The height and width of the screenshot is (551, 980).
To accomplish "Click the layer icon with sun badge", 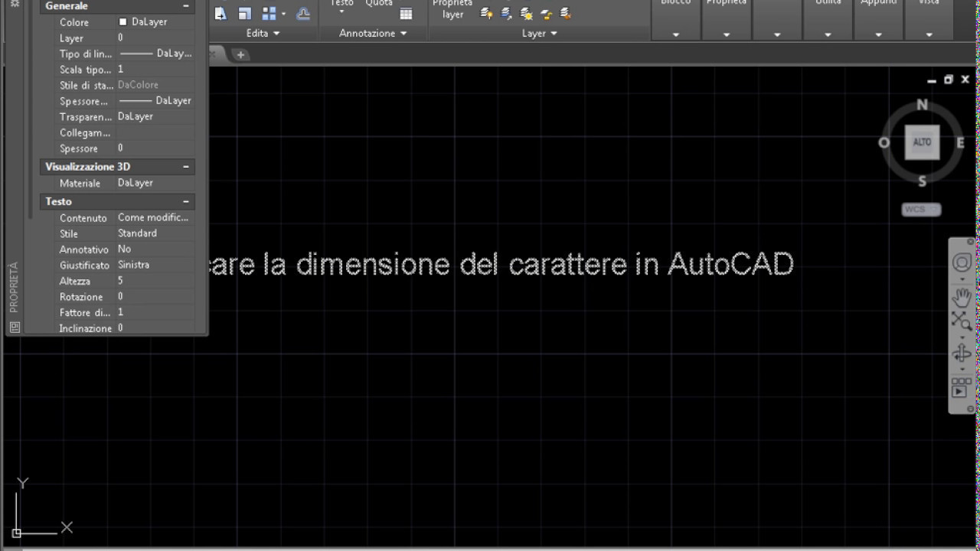I will (526, 13).
